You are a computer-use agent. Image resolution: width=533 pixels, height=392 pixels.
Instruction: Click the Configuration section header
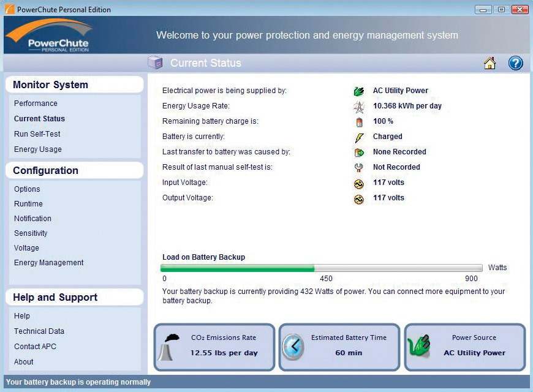click(75, 170)
